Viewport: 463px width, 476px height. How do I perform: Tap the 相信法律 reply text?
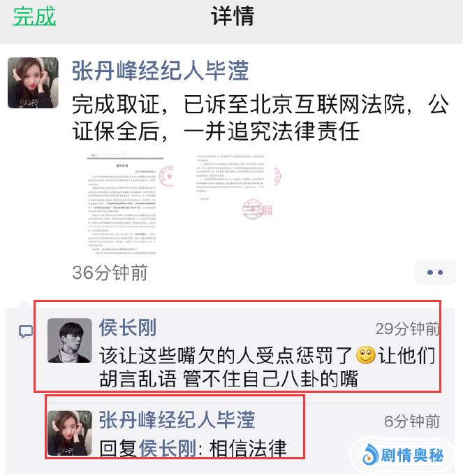tap(248, 448)
